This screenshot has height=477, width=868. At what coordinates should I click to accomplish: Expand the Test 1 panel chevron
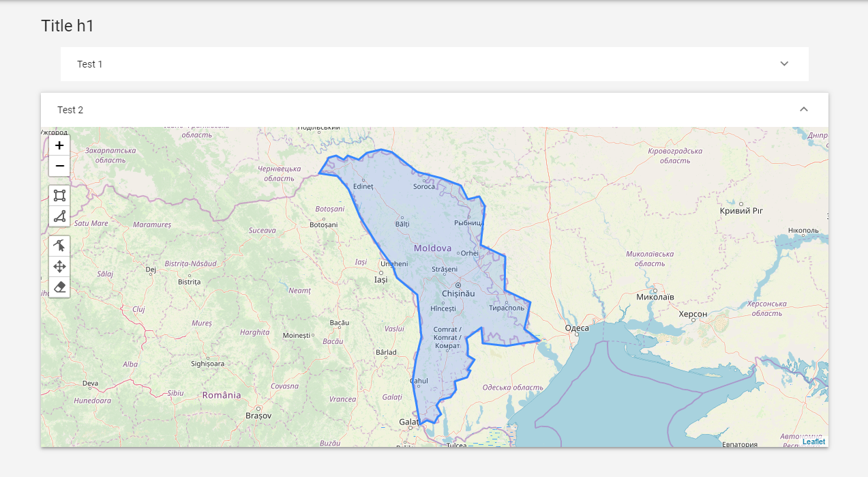point(784,63)
